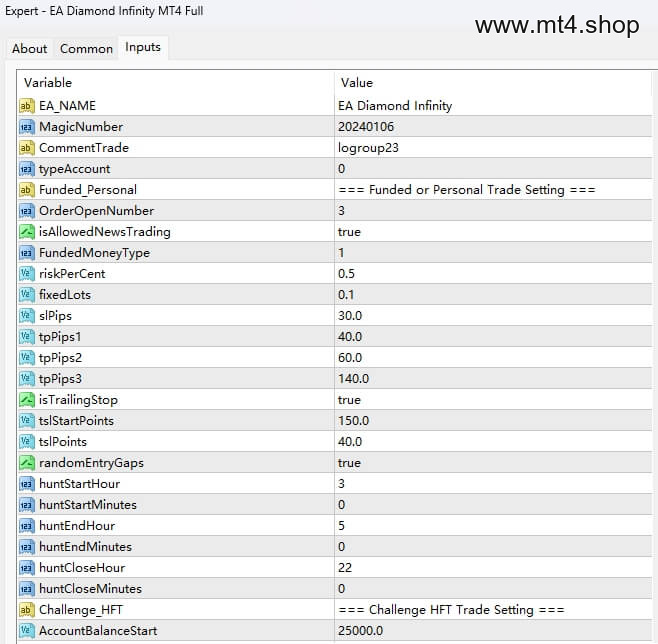Click the boolean icon beside randomEntryGaps
Viewport: 658px width, 644px height.
tap(26, 462)
